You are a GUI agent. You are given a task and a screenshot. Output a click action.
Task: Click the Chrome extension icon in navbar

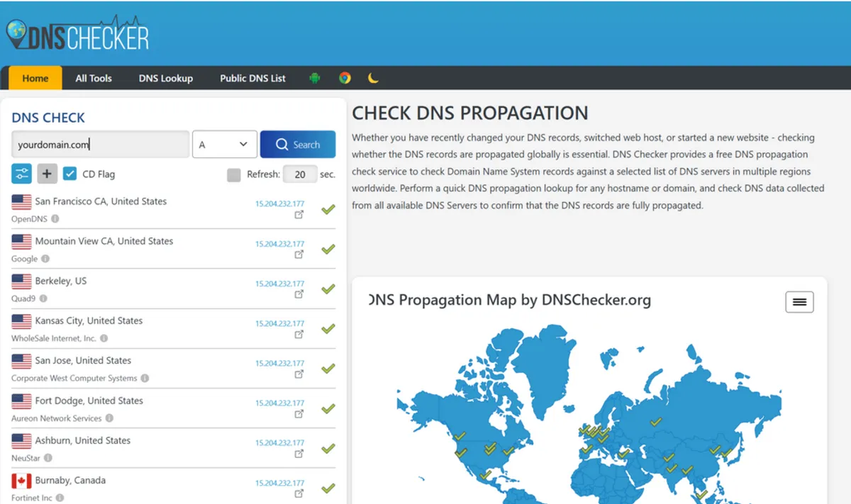pyautogui.click(x=345, y=78)
